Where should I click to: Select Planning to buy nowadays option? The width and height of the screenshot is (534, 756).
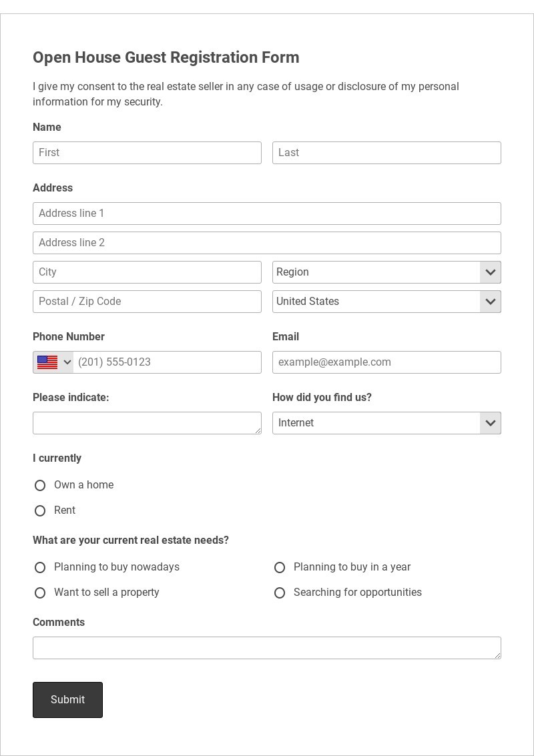tap(40, 568)
